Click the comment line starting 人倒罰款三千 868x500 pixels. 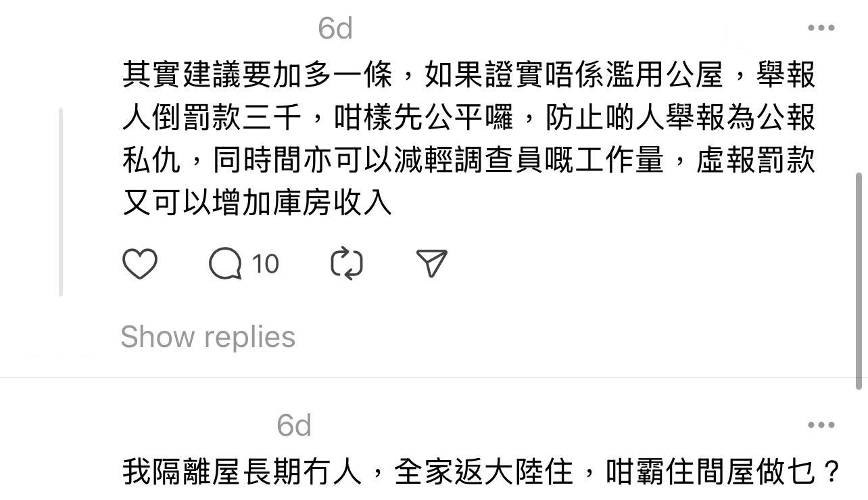tap(469, 118)
